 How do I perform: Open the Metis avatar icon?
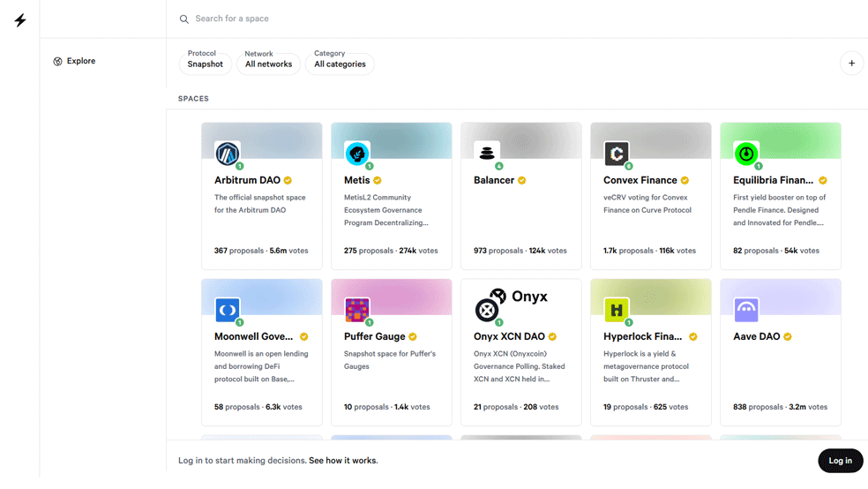(x=357, y=154)
